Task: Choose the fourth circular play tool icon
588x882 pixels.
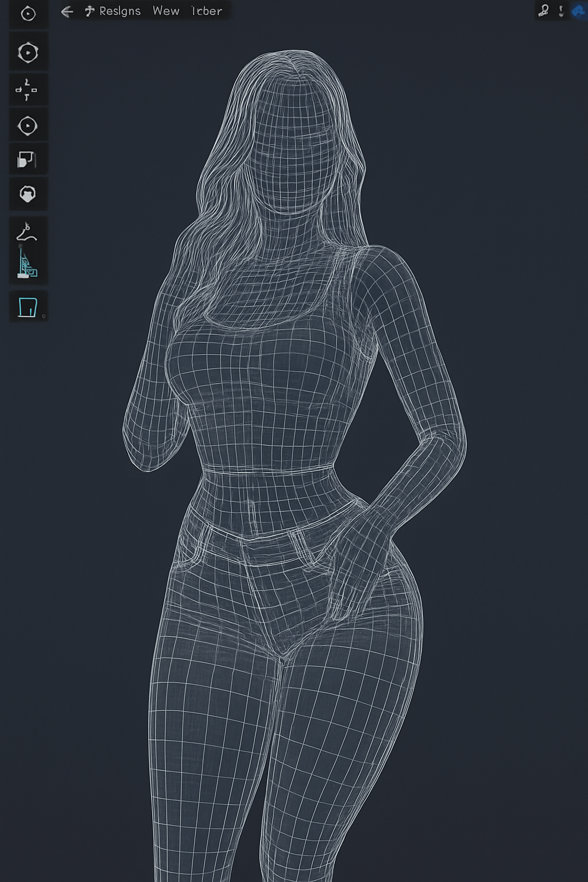Action: click(x=27, y=125)
